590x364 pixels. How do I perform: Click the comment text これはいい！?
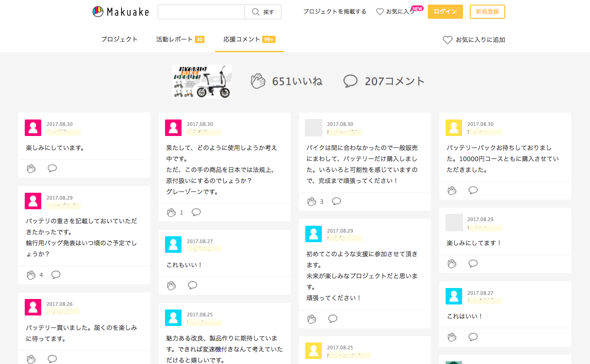point(465,316)
